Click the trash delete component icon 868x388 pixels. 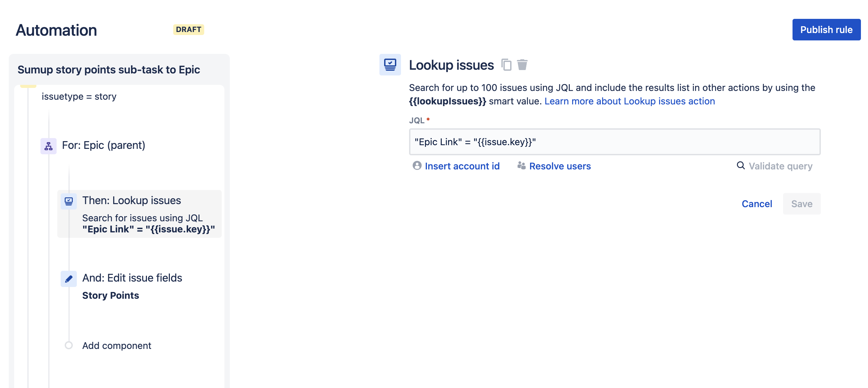click(x=522, y=65)
